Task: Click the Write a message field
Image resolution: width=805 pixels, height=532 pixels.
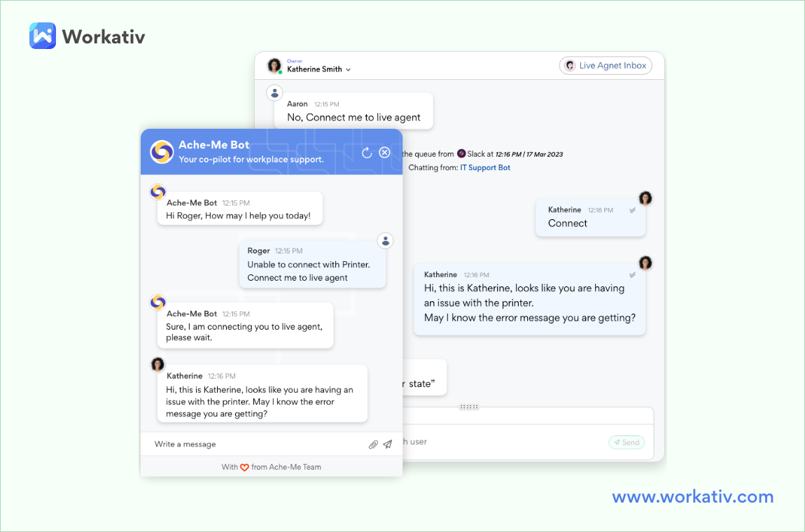Action: (257, 444)
